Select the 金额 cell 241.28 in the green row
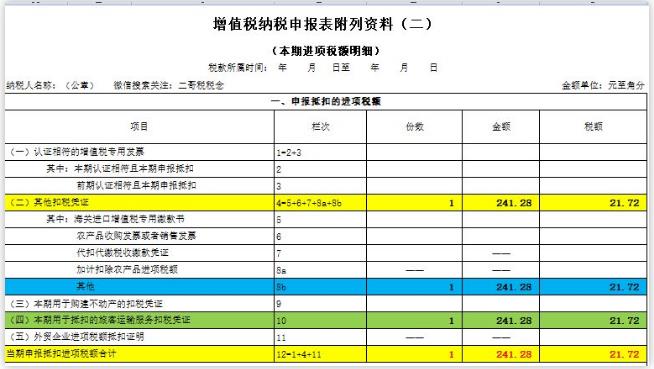The image size is (654, 369). coord(501,320)
